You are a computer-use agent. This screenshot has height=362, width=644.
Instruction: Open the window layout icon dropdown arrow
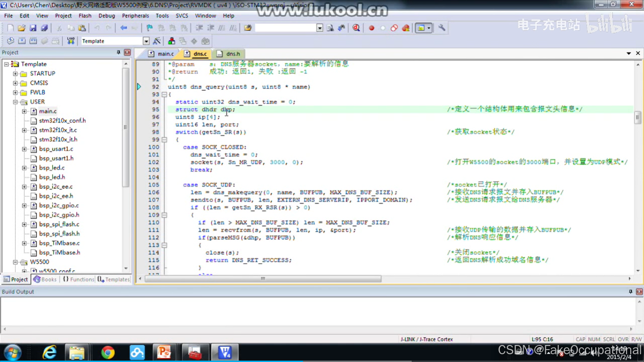point(429,28)
